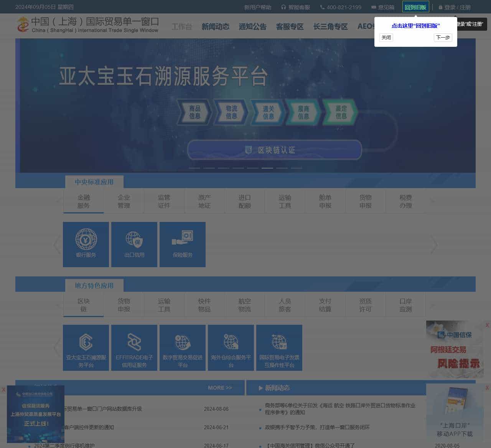The width and height of the screenshot is (491, 448).
Task: Open the 出口信用 export credit tile
Action: pyautogui.click(x=134, y=244)
